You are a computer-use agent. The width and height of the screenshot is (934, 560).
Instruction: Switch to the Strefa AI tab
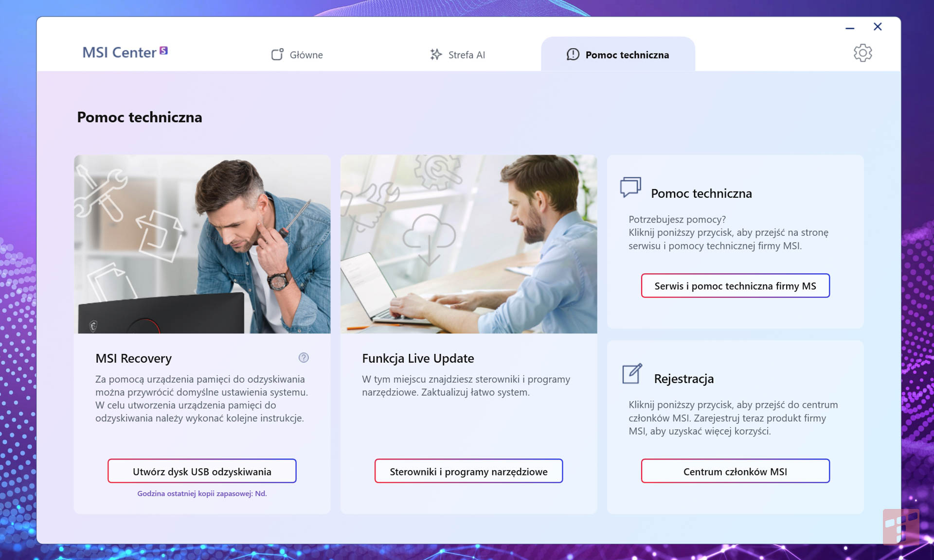(457, 54)
